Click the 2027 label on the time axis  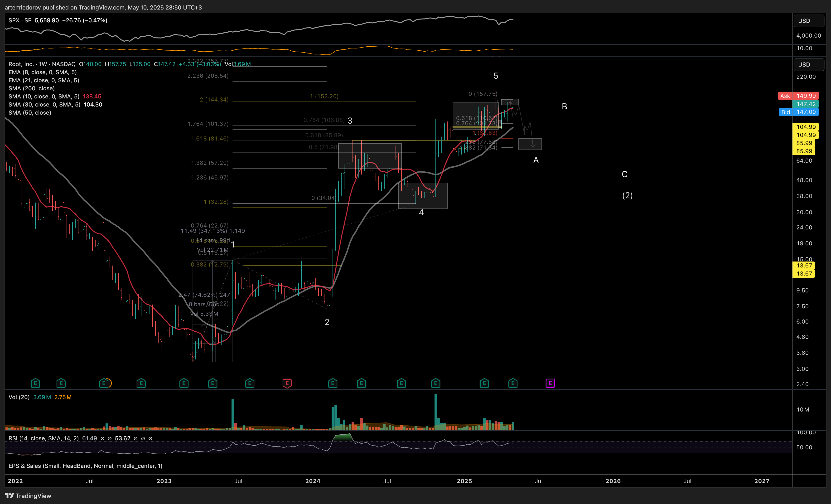coord(762,481)
